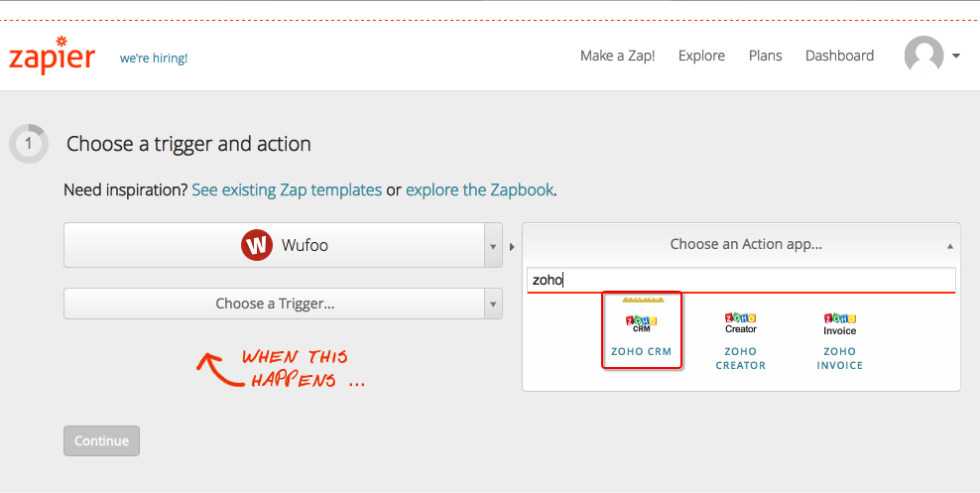Select the Zoho CRM app icon
980x493 pixels.
641,323
